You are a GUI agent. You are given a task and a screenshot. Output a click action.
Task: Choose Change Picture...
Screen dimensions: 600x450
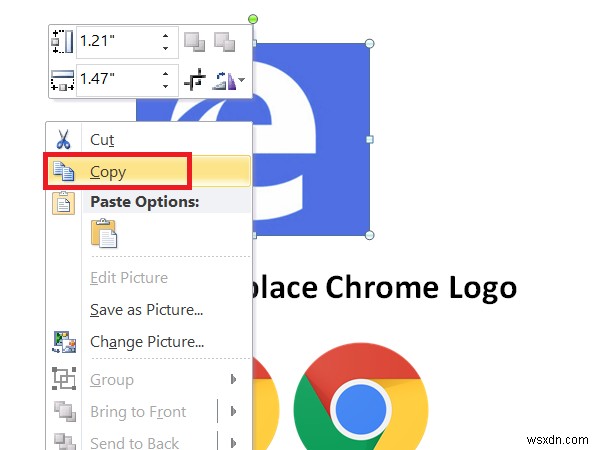(x=147, y=342)
